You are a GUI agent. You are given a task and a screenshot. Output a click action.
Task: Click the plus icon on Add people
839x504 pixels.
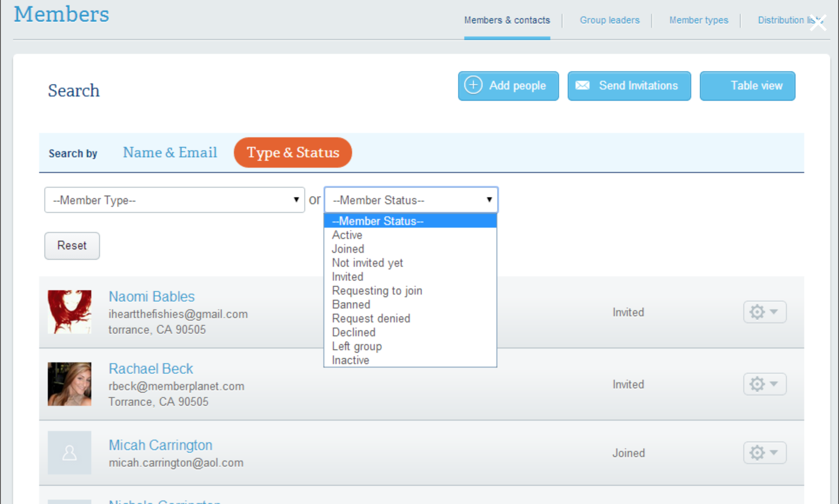[x=473, y=85]
